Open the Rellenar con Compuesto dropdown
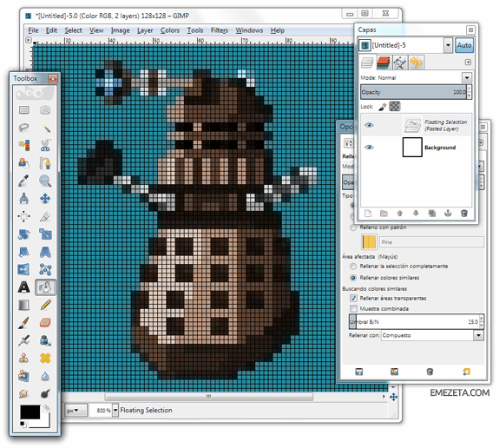499x448 pixels. coord(478,335)
